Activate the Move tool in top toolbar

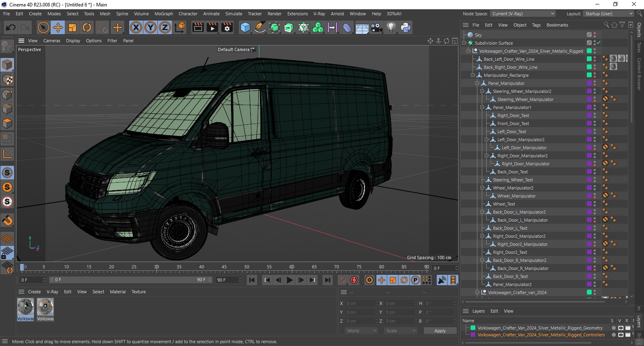pos(58,27)
